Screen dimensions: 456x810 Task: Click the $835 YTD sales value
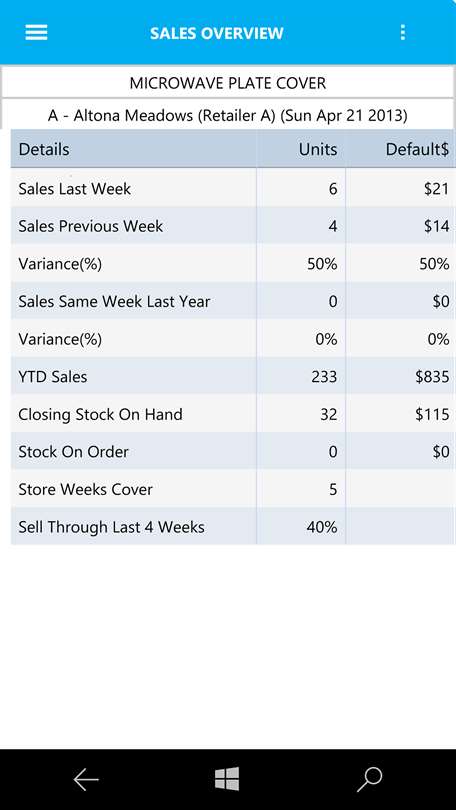click(x=432, y=377)
